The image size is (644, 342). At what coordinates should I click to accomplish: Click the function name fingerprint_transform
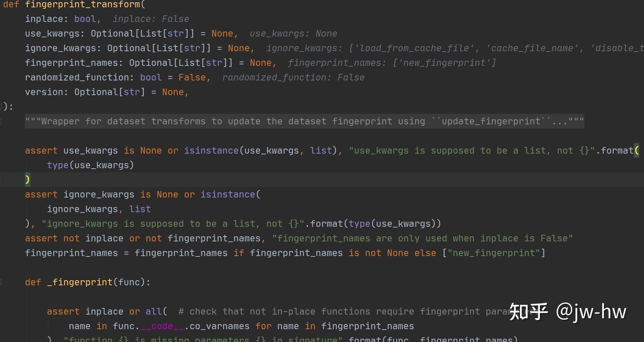coord(82,4)
